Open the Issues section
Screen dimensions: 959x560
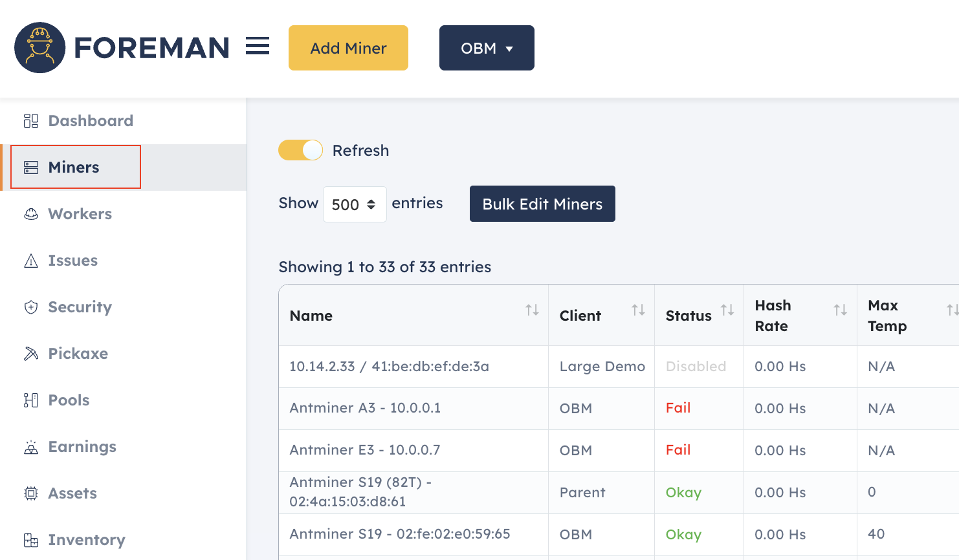[x=123, y=261]
